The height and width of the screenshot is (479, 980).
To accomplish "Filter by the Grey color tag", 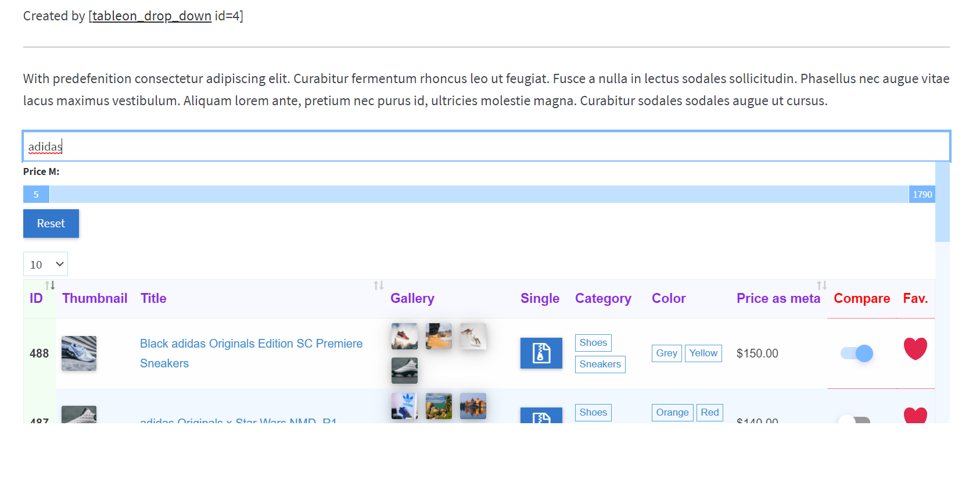I will 667,353.
